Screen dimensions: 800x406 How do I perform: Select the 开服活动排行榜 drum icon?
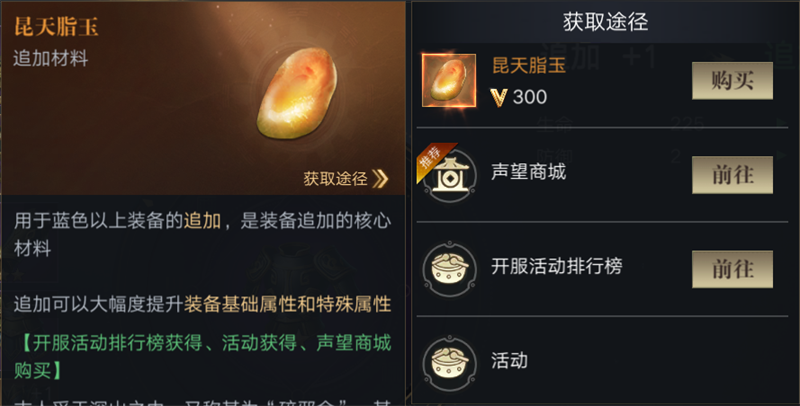pyautogui.click(x=449, y=269)
